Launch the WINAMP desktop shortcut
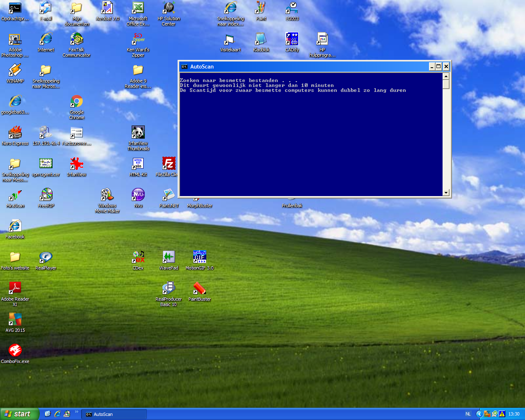 (15, 74)
